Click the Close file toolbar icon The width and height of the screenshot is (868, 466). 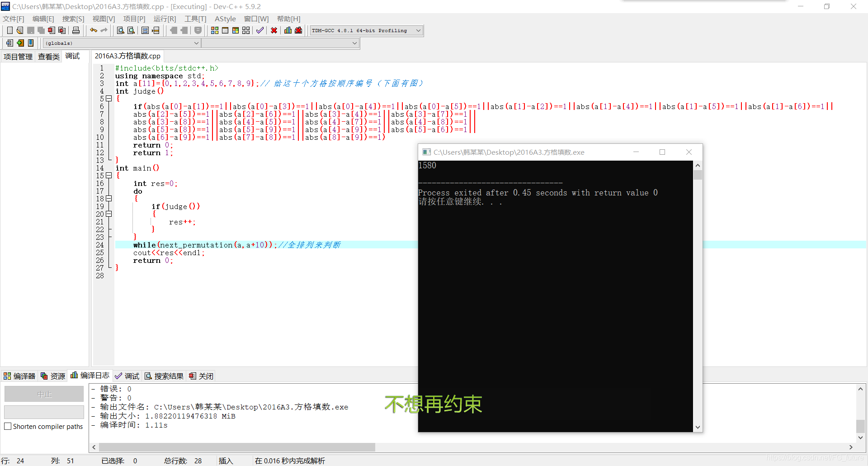click(x=52, y=30)
